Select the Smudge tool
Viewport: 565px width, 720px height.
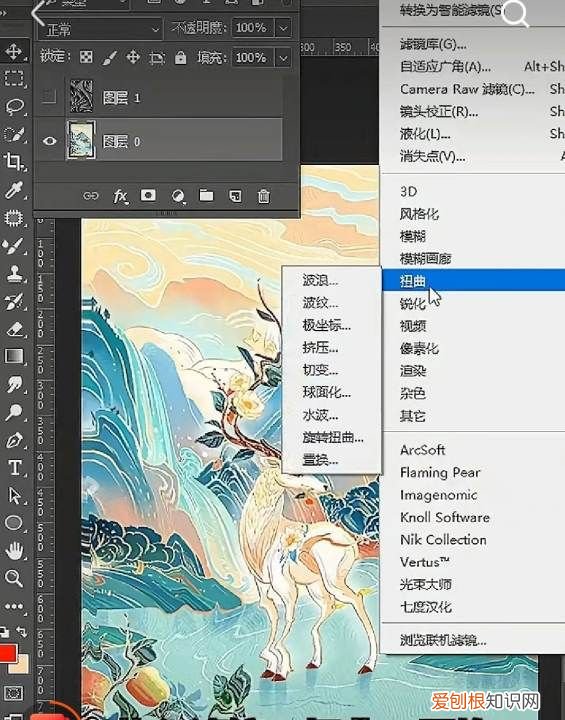(x=14, y=384)
